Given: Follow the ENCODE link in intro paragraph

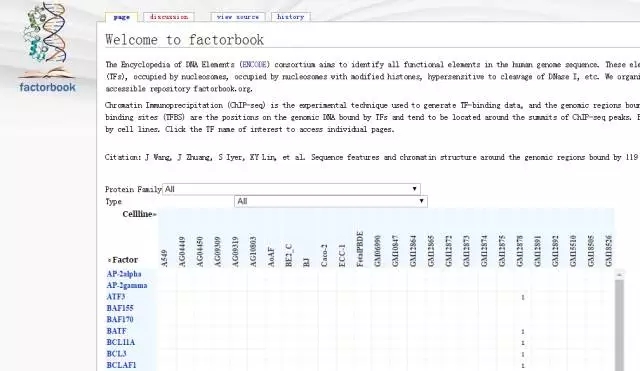Looking at the screenshot, I should pyautogui.click(x=254, y=64).
